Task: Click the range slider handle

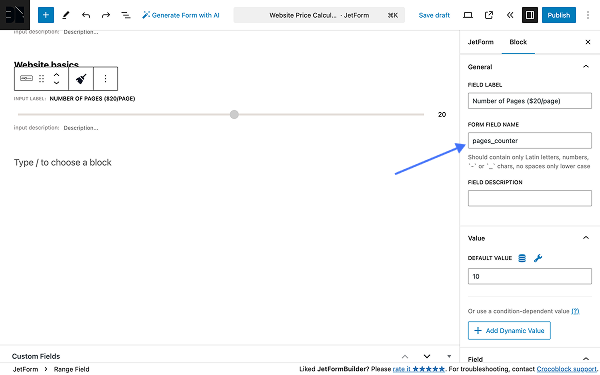Action: (x=234, y=114)
